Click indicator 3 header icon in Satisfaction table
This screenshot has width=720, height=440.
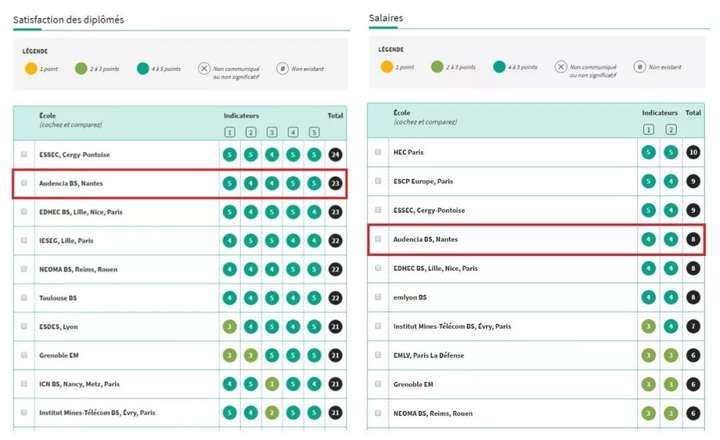[x=272, y=132]
